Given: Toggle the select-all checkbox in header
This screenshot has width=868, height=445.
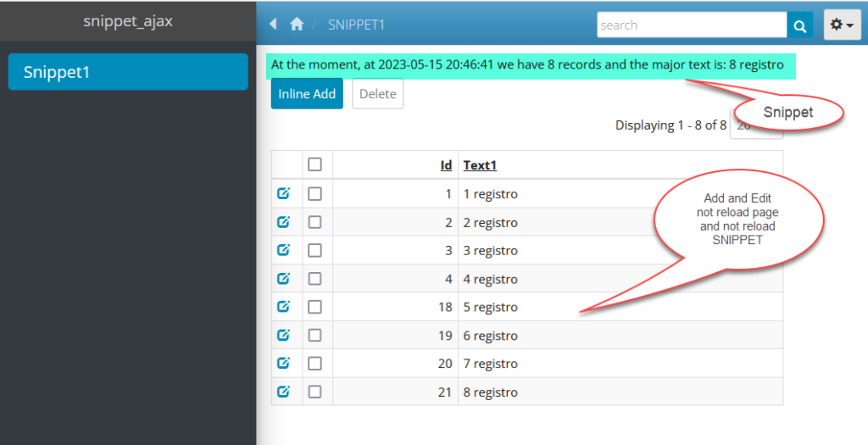Looking at the screenshot, I should point(314,164).
